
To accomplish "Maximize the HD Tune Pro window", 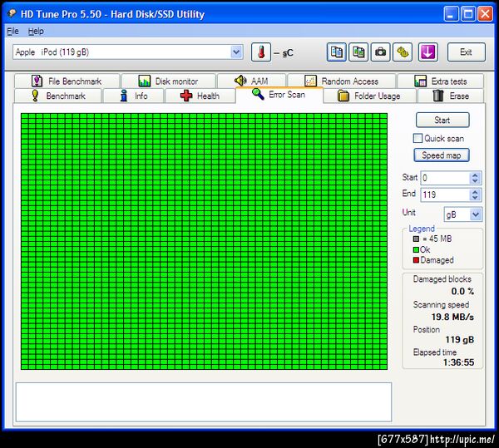I will point(467,14).
